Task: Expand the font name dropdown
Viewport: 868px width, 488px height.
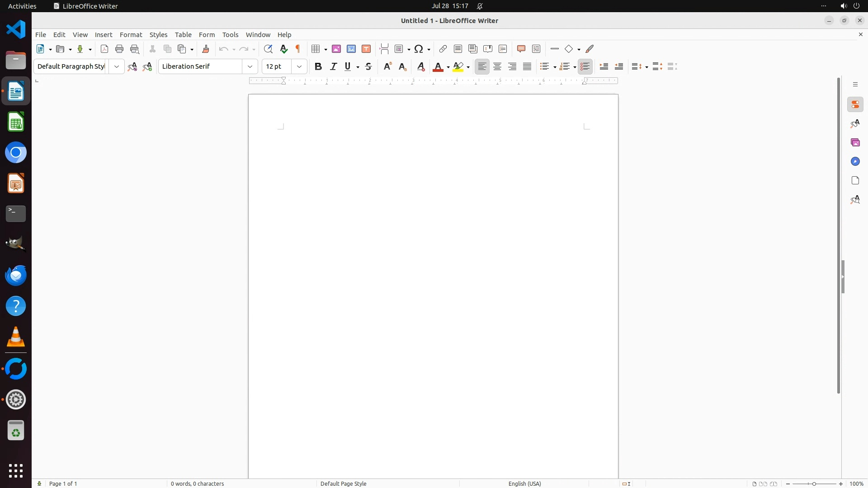Action: tap(250, 66)
